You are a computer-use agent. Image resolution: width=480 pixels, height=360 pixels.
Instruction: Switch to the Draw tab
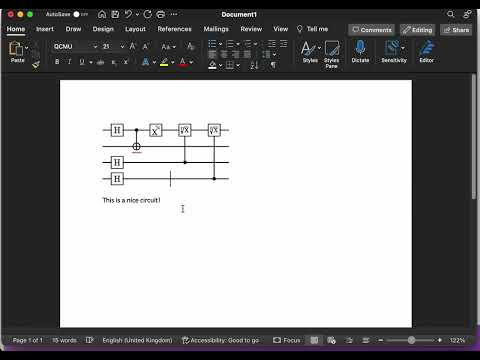click(73, 29)
